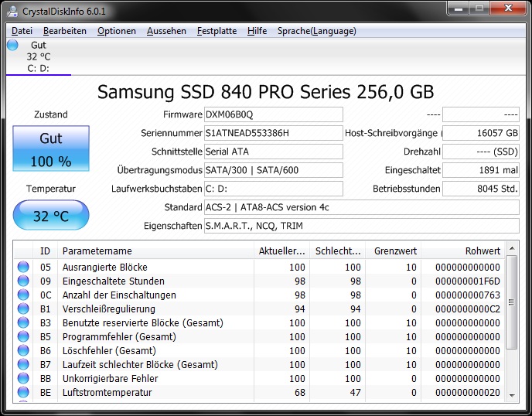Close the CrystalDiskInfo window
This screenshot has width=532, height=416.
(x=507, y=8)
